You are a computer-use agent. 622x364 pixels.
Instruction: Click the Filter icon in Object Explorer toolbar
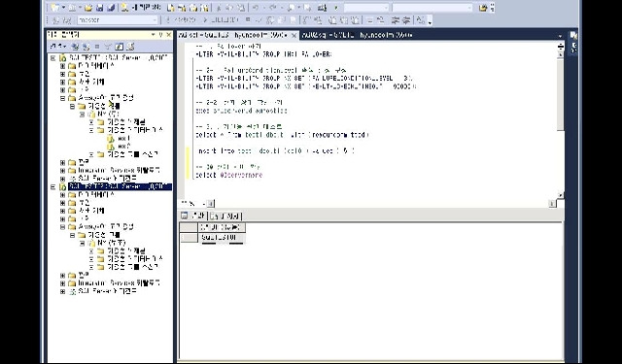(x=109, y=47)
